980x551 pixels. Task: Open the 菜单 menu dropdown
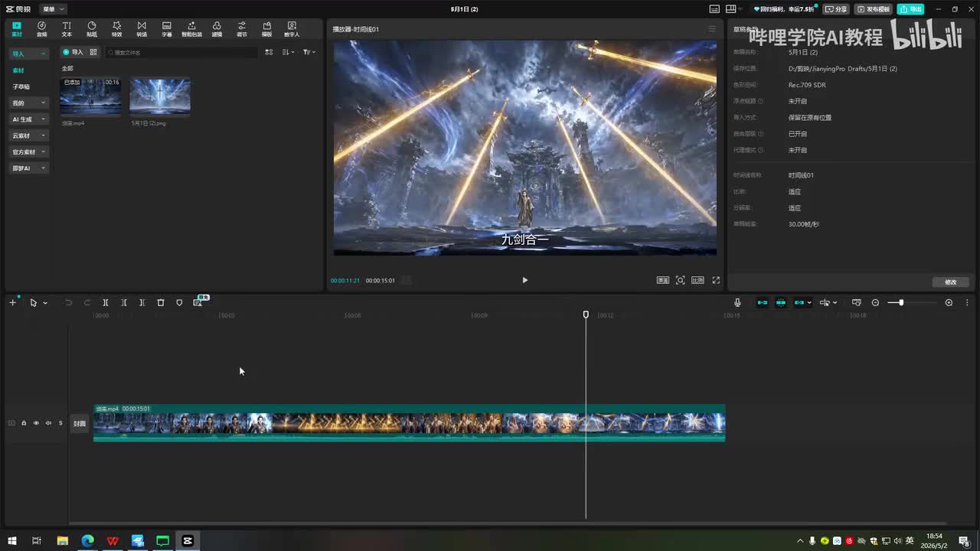[54, 9]
